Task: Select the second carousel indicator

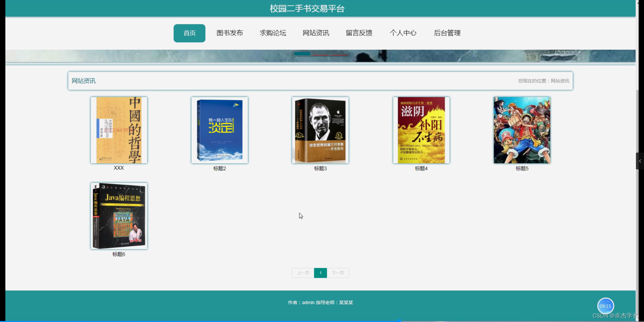Action: pos(321,54)
